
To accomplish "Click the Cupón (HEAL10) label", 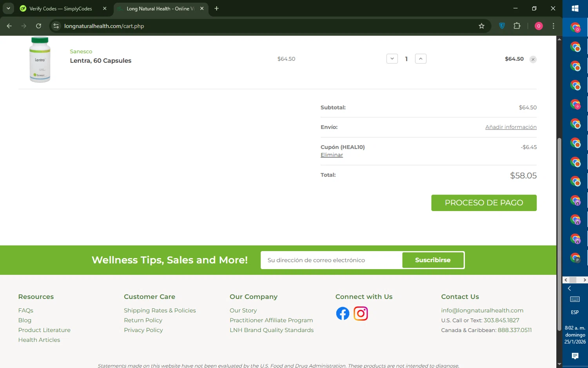I will pos(343,147).
